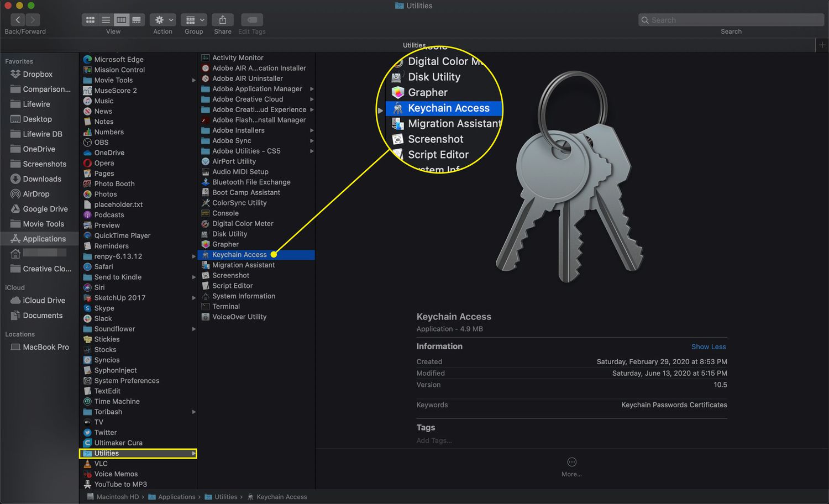Select Twitter in Applications column
829x504 pixels.
106,433
